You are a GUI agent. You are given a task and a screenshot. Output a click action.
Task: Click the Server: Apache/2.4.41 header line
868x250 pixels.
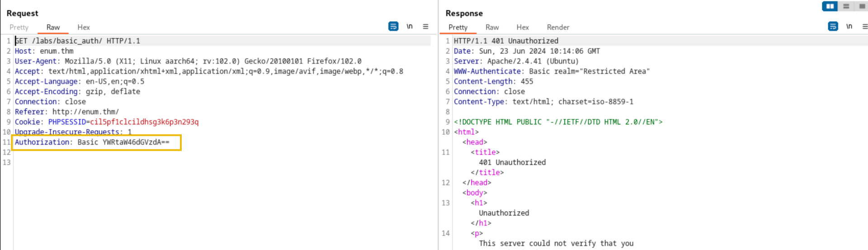(x=516, y=61)
